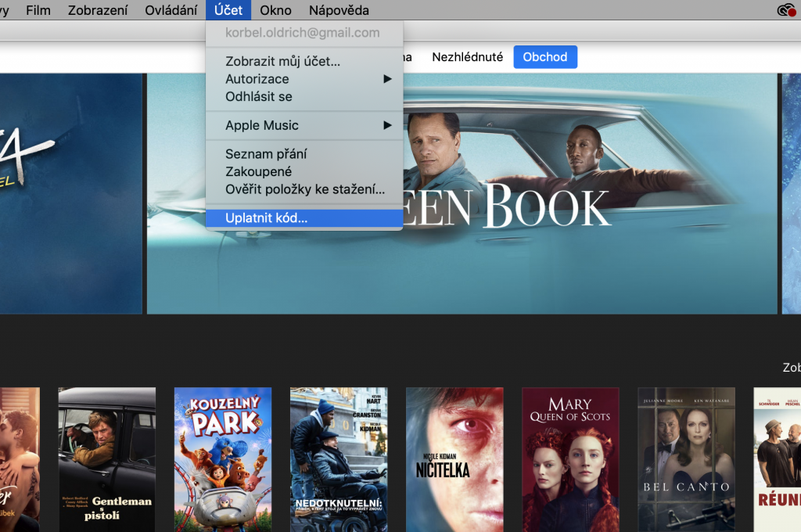Screen dimensions: 801x532
Task: Open the Kouzelný park movie poster
Action: click(223, 459)
